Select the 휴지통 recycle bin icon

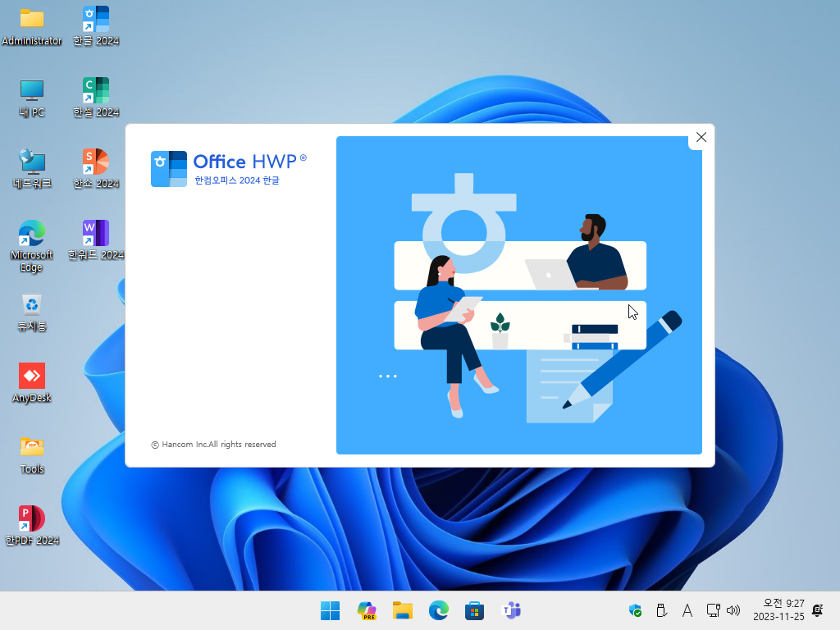pos(32,313)
